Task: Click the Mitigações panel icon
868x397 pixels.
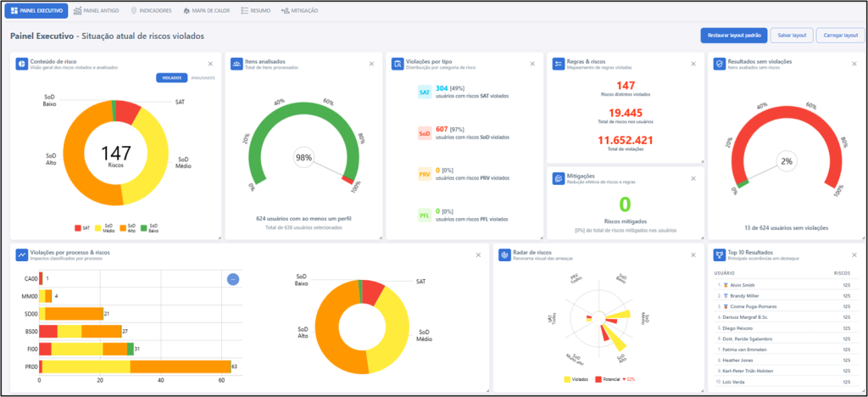Action: pyautogui.click(x=559, y=178)
